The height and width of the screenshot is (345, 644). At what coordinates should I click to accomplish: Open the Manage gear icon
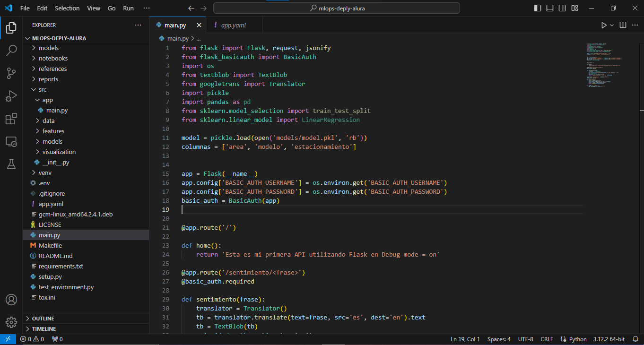[x=11, y=322]
